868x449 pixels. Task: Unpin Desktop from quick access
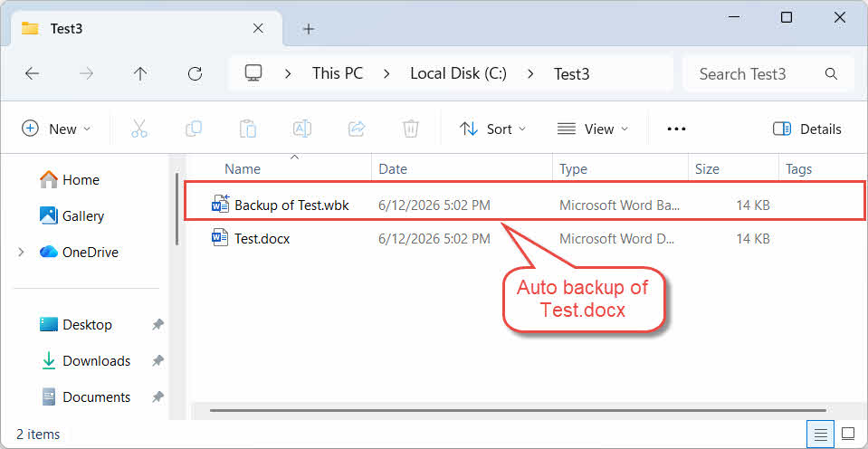pyautogui.click(x=157, y=324)
